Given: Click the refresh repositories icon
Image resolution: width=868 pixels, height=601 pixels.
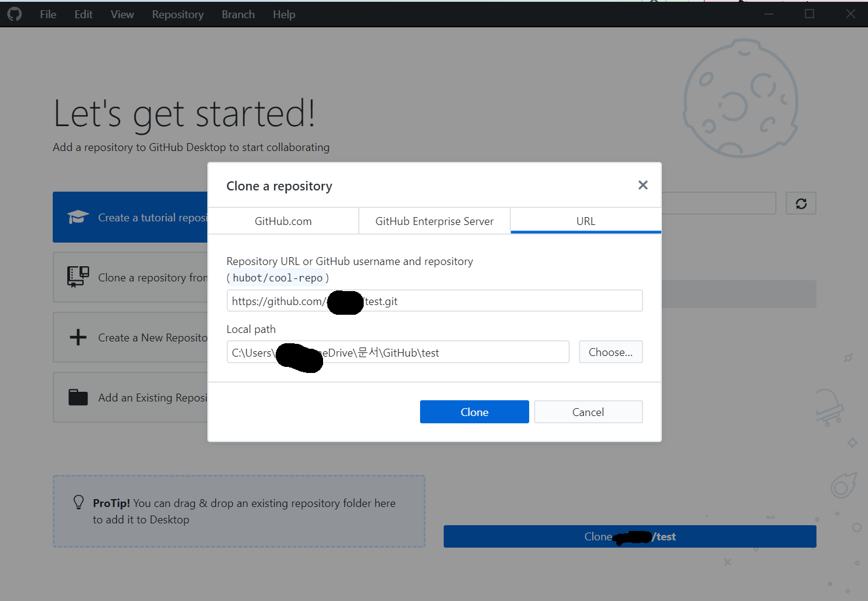Looking at the screenshot, I should coord(801,204).
